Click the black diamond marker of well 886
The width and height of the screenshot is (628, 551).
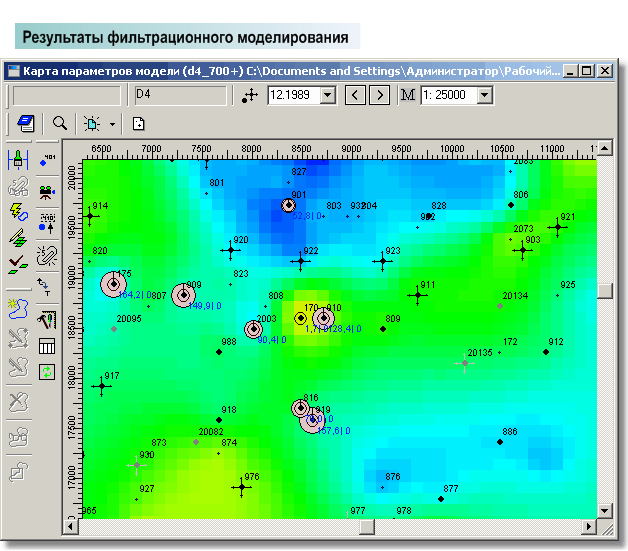[x=500, y=442]
